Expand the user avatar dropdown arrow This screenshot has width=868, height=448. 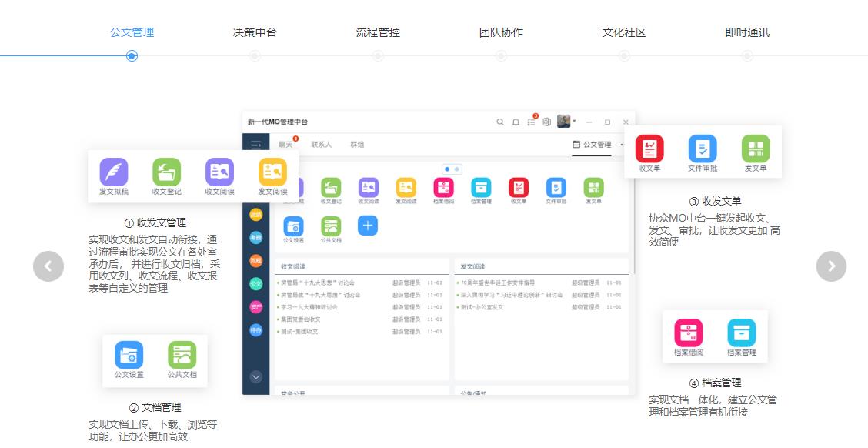coord(574,121)
